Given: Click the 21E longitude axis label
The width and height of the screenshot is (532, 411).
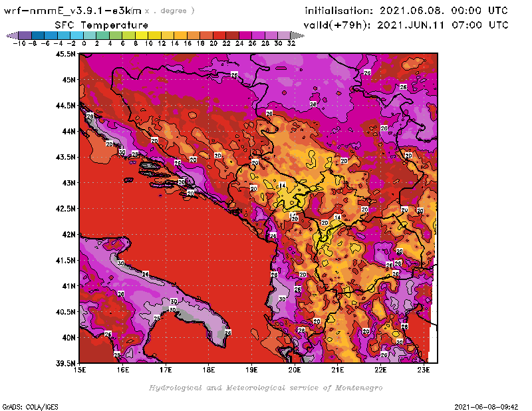Looking at the screenshot, I should click(x=338, y=370).
